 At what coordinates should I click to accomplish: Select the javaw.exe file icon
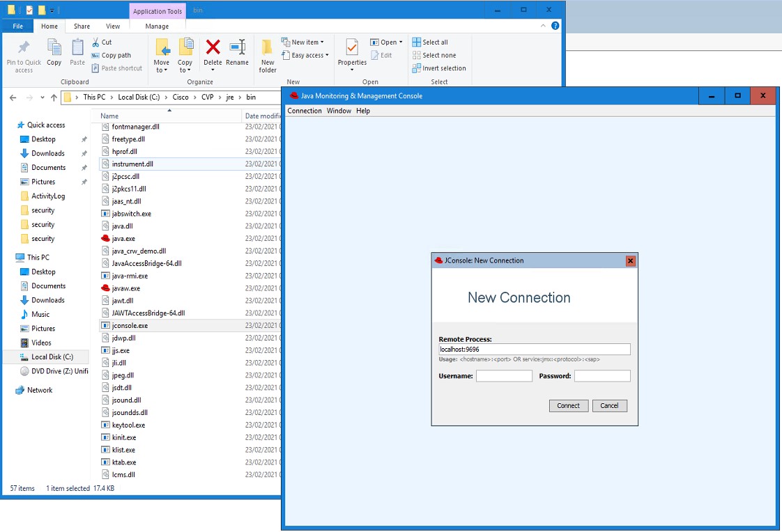coord(105,288)
